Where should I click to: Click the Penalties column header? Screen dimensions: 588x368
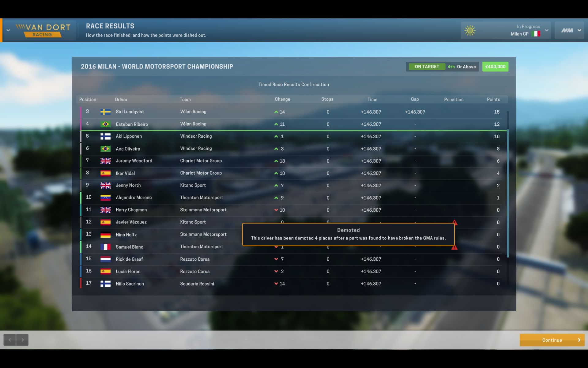[x=454, y=99]
